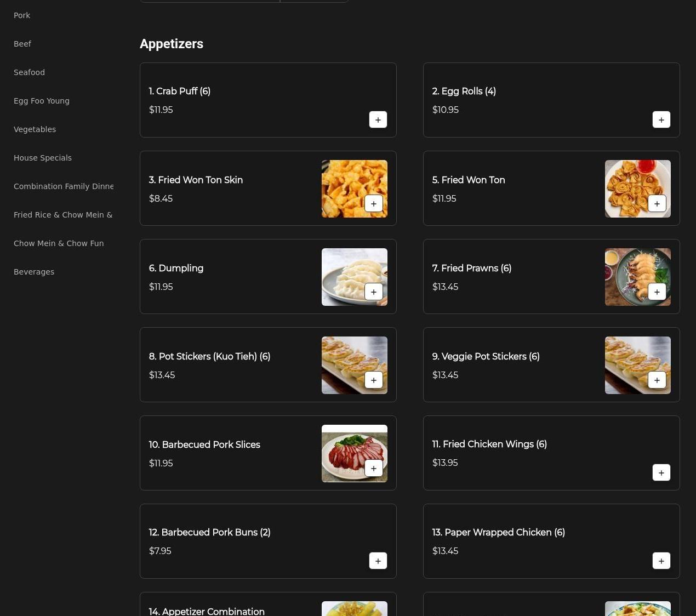Add Fried Won Ton to cart

pyautogui.click(x=657, y=203)
